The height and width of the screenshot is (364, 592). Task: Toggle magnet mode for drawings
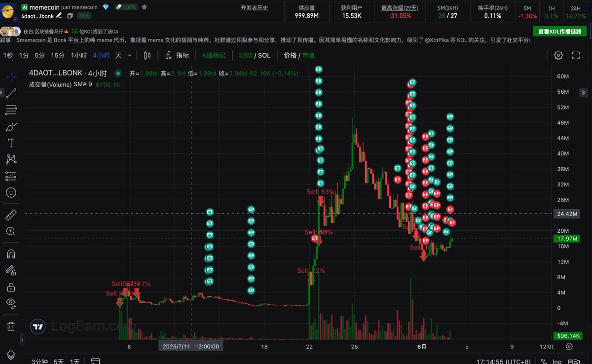(11, 254)
